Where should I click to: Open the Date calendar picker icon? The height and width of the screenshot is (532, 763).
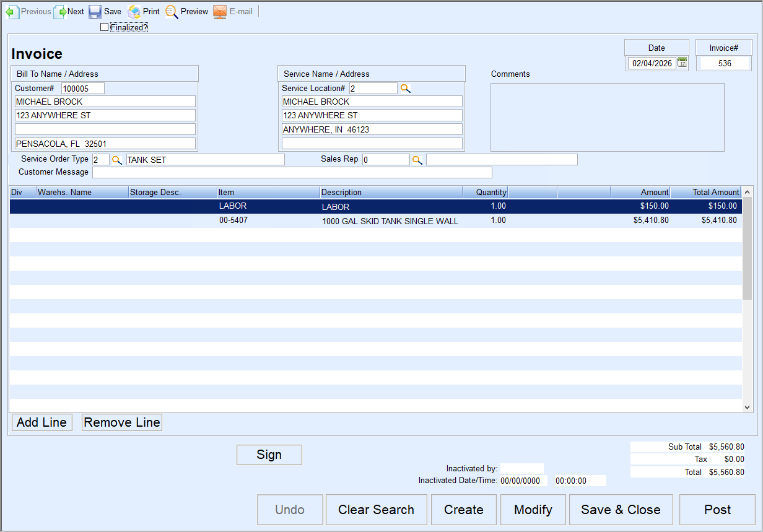682,62
